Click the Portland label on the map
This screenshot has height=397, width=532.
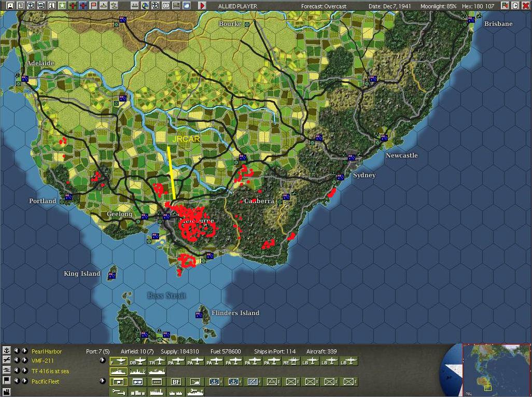tap(43, 201)
